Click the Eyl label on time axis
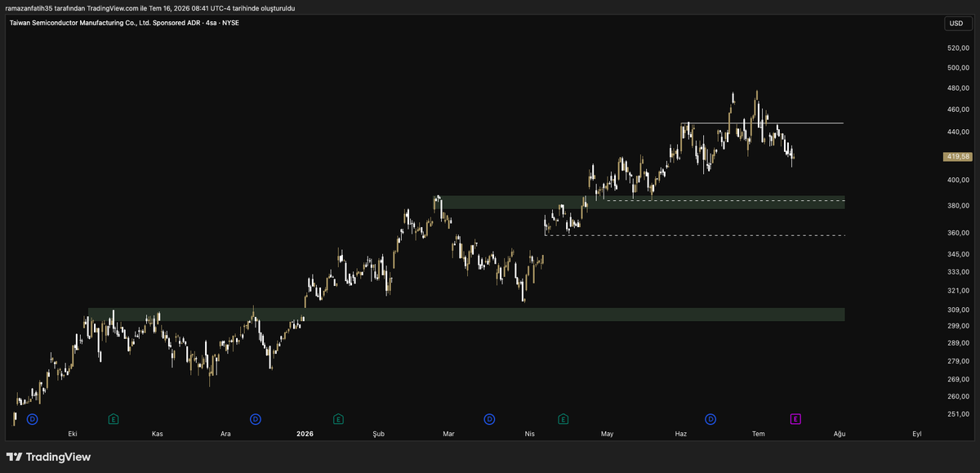This screenshot has height=473, width=980. [917, 435]
